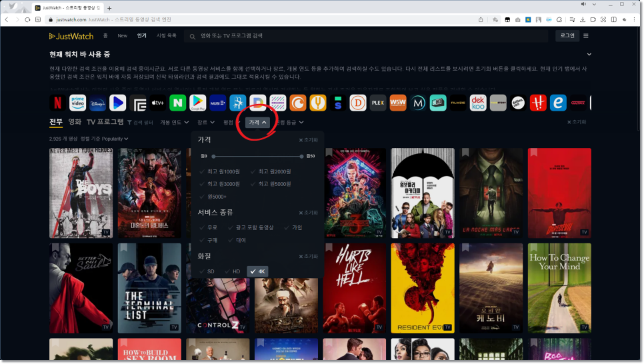
Task: Click the JustWatch logo
Action: coord(71,36)
